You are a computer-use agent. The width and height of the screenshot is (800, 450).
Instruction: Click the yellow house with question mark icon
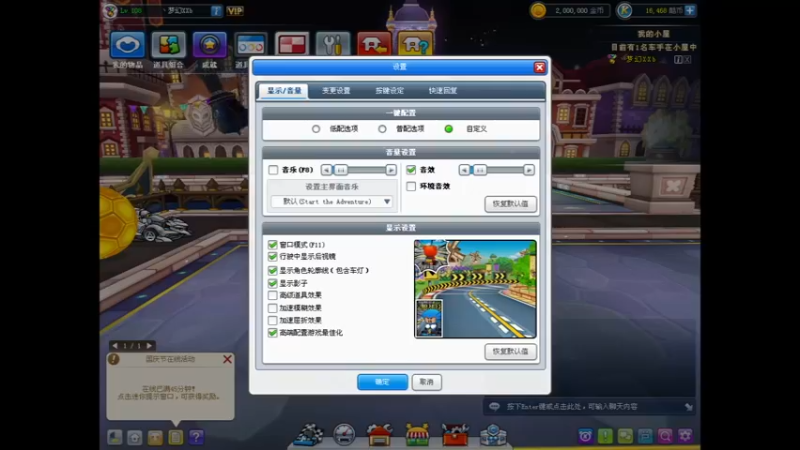pyautogui.click(x=415, y=45)
